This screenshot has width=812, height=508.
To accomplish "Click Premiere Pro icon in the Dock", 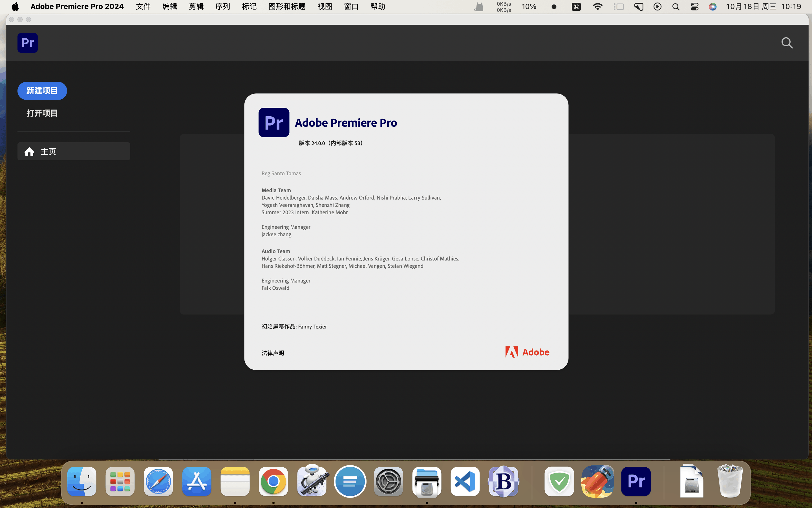I will coord(636,481).
